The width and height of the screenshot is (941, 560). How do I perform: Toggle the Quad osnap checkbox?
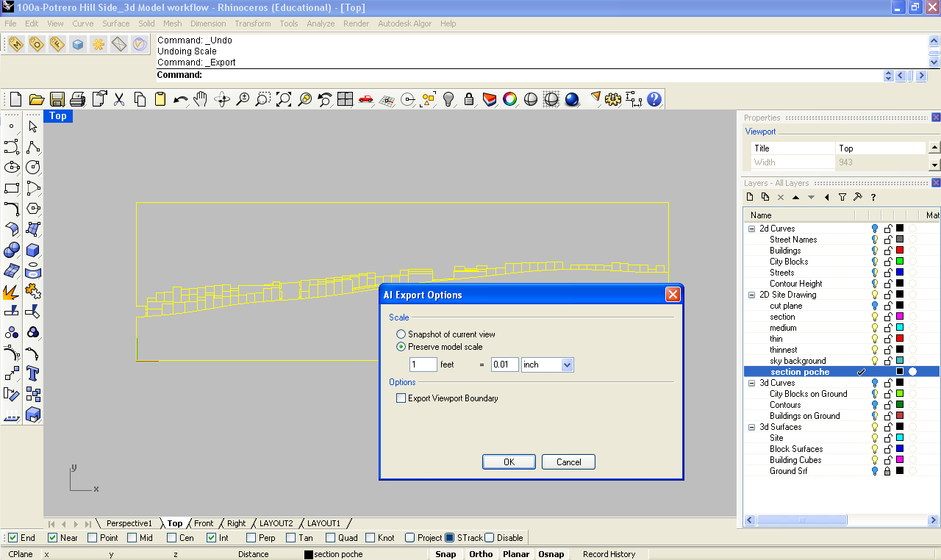tap(331, 538)
